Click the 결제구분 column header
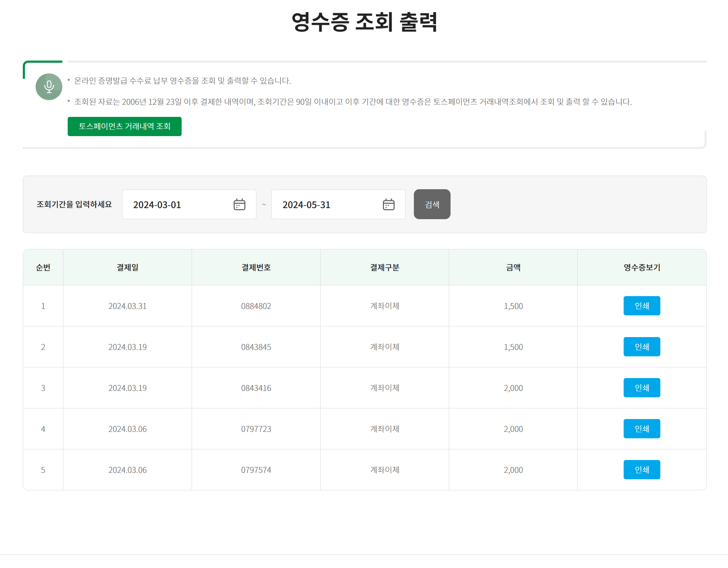728x568 pixels. 385,267
